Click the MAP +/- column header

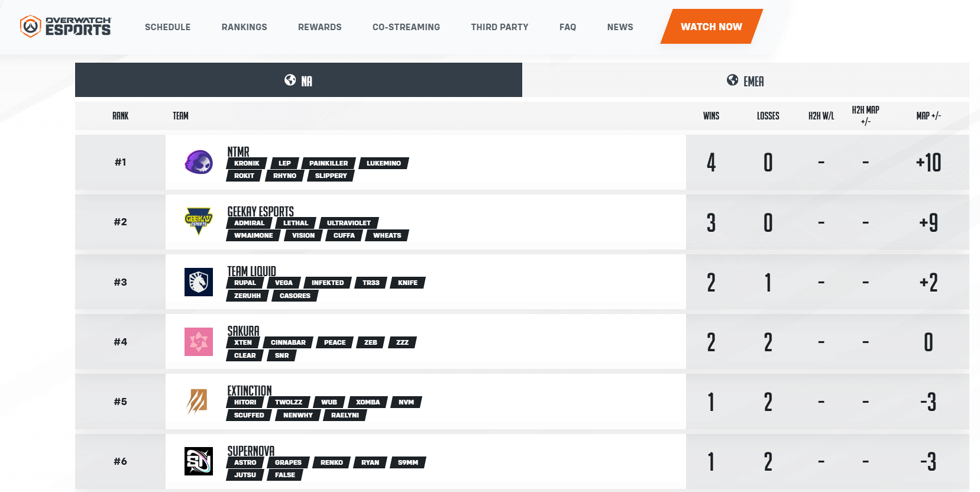coord(929,116)
